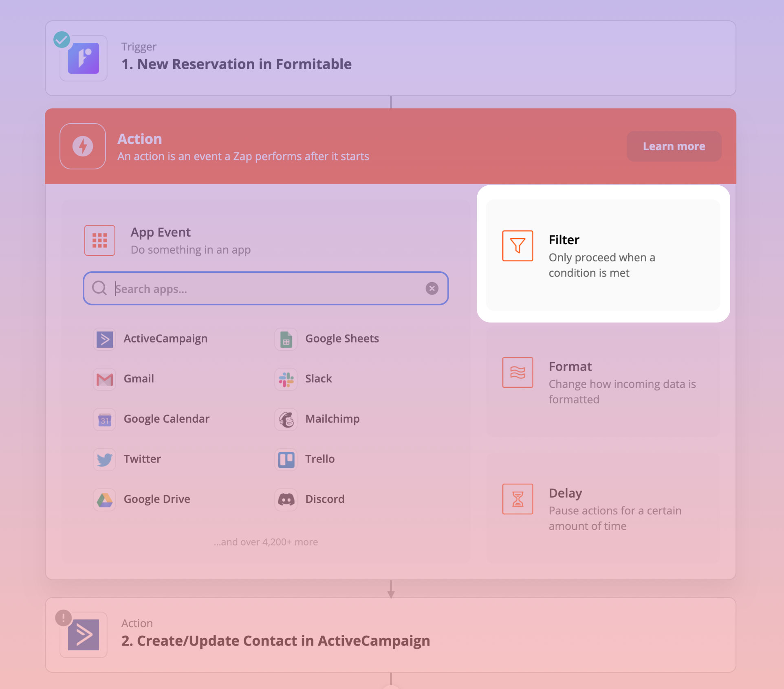Viewport: 784px width, 689px height.
Task: Click the Slack app label
Action: pyautogui.click(x=318, y=379)
